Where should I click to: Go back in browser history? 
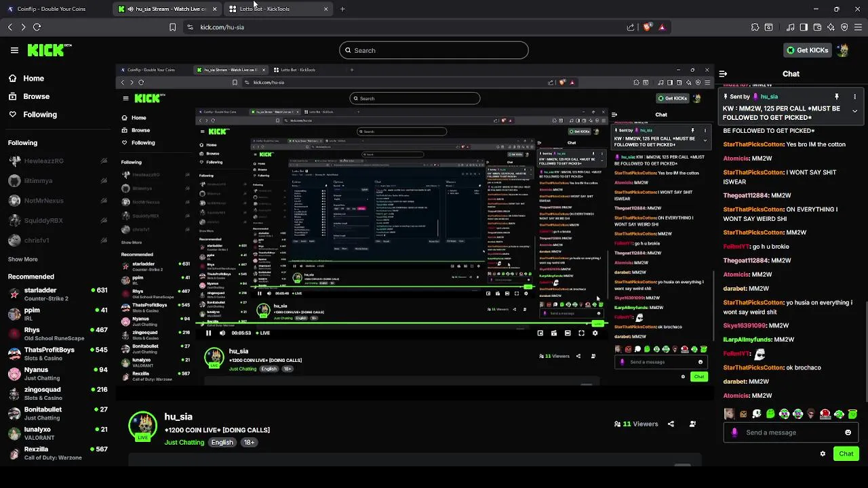click(x=9, y=27)
